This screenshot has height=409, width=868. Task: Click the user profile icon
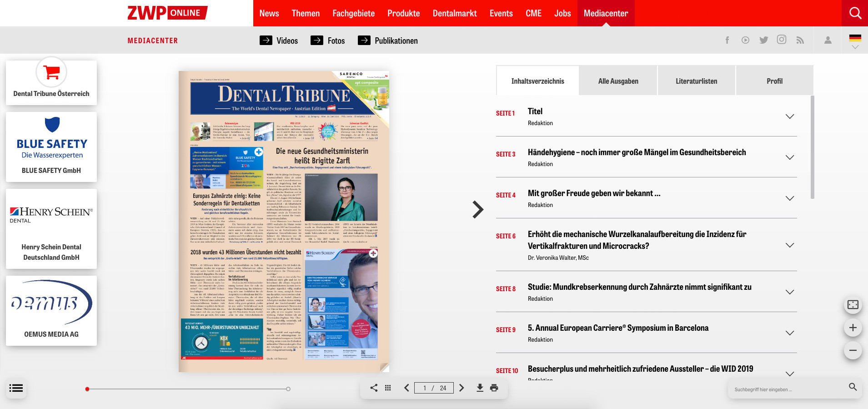point(828,40)
